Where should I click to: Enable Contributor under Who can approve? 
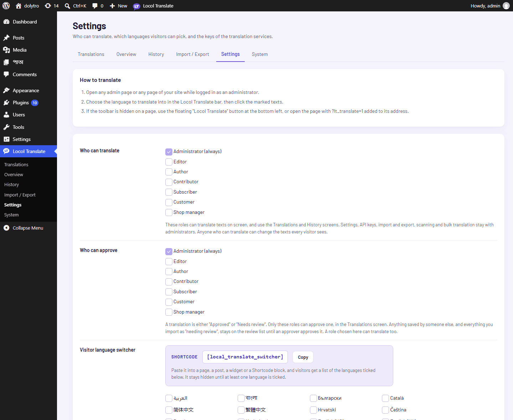(x=169, y=282)
